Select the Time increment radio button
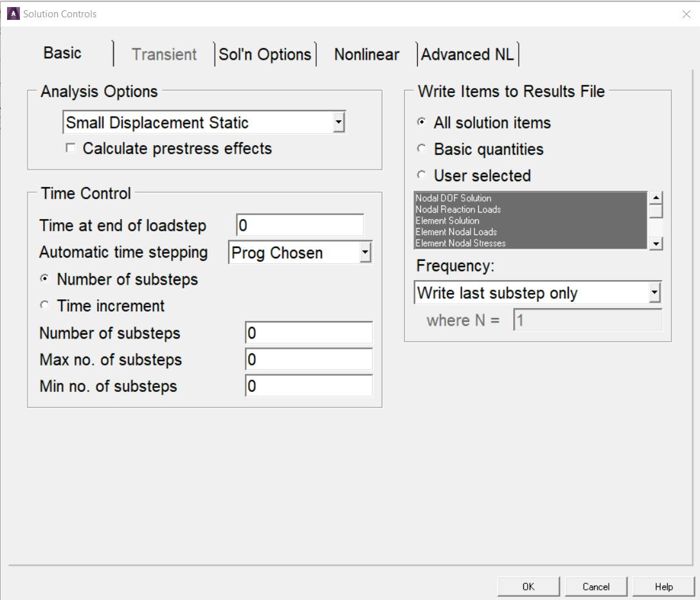Screen dimensions: 700x600 pyautogui.click(x=44, y=306)
